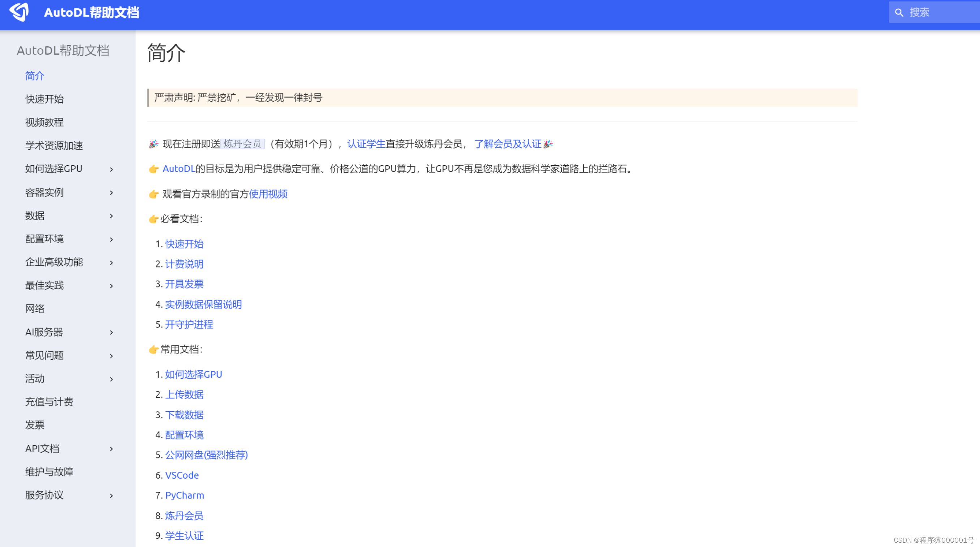This screenshot has height=547, width=980.
Task: Open 快速开始 link in 必看文档 list
Action: (x=185, y=244)
